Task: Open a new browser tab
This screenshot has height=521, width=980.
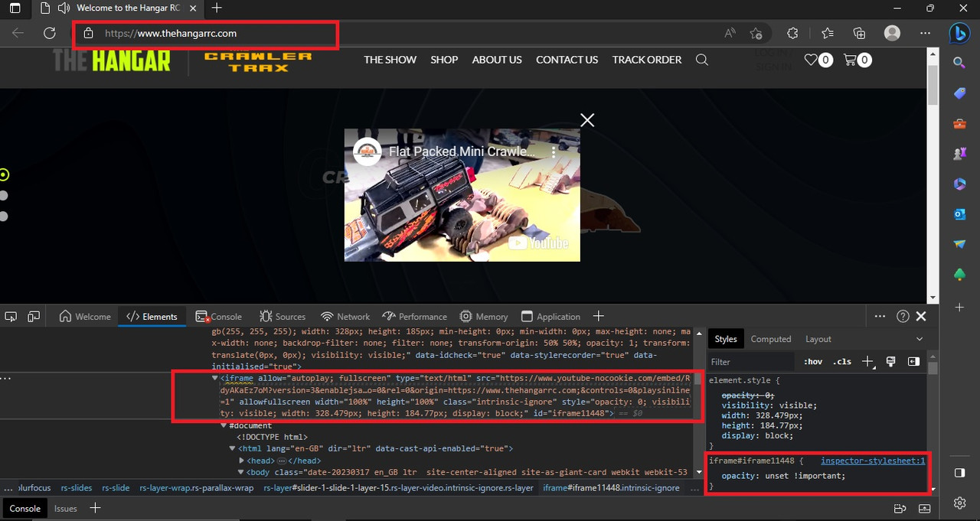Action: pos(217,8)
